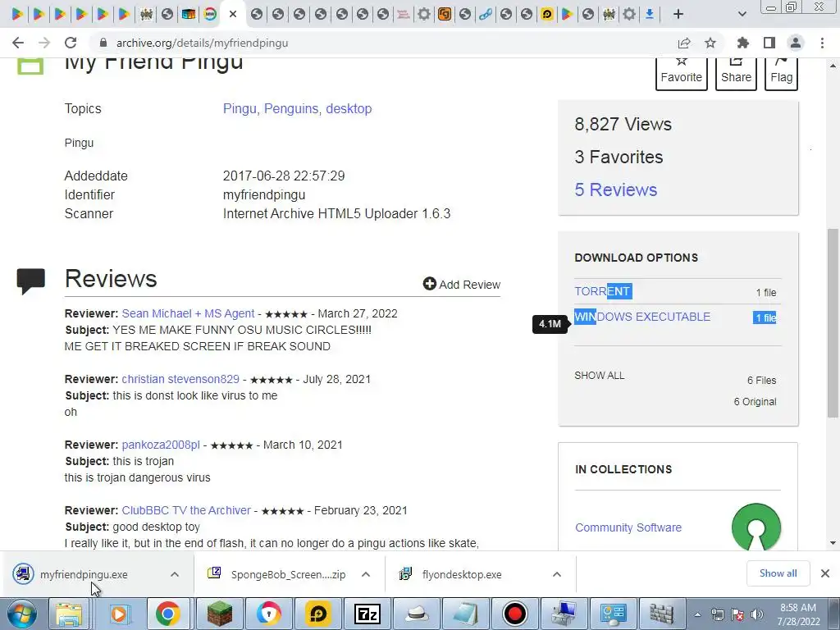Download the WINDOWS EXECUTABLE option

[x=642, y=317]
